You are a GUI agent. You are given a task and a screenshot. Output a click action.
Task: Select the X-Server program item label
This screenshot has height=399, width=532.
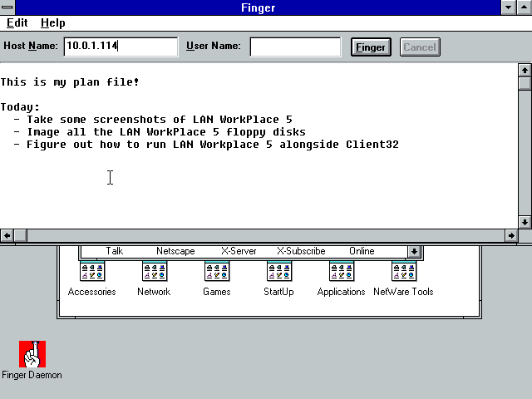coord(239,251)
